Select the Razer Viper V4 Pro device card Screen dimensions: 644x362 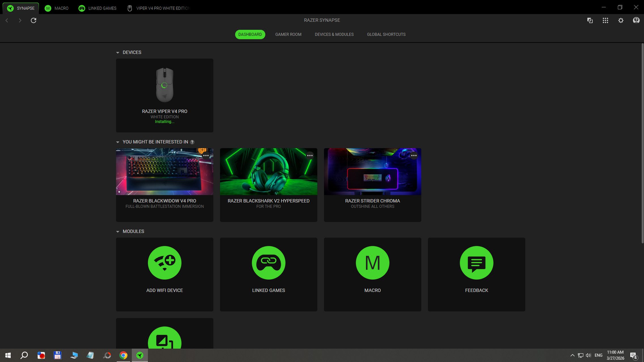click(164, 95)
